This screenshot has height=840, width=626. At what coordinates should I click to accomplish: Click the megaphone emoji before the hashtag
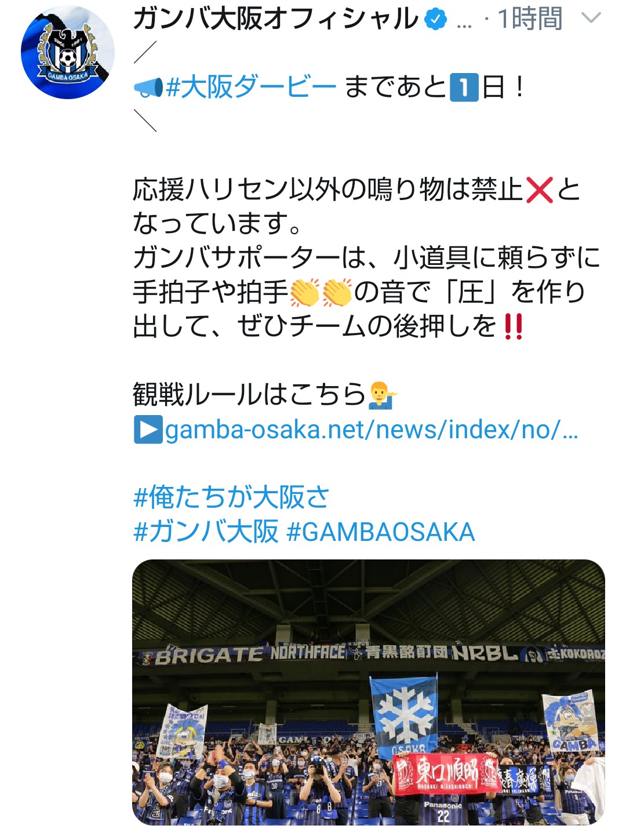[148, 88]
